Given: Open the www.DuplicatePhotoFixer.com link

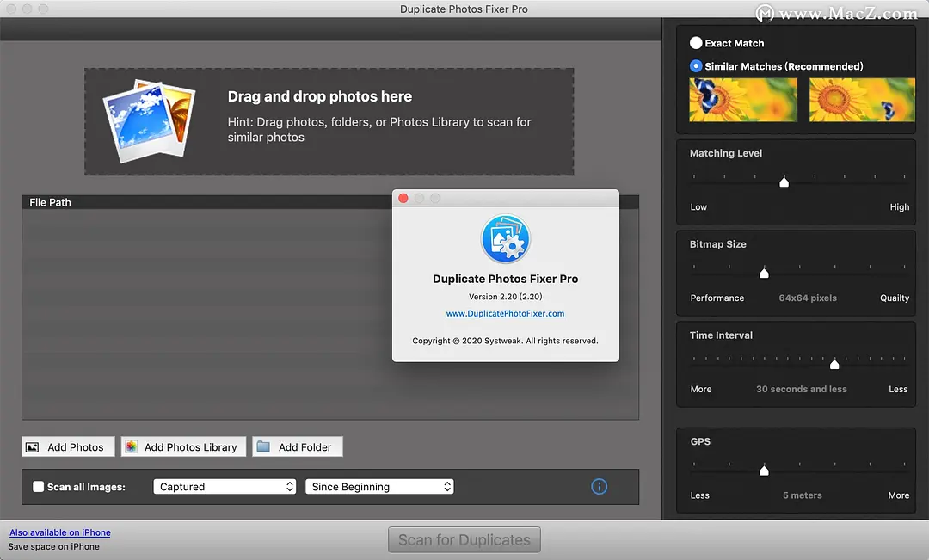Looking at the screenshot, I should tap(506, 313).
